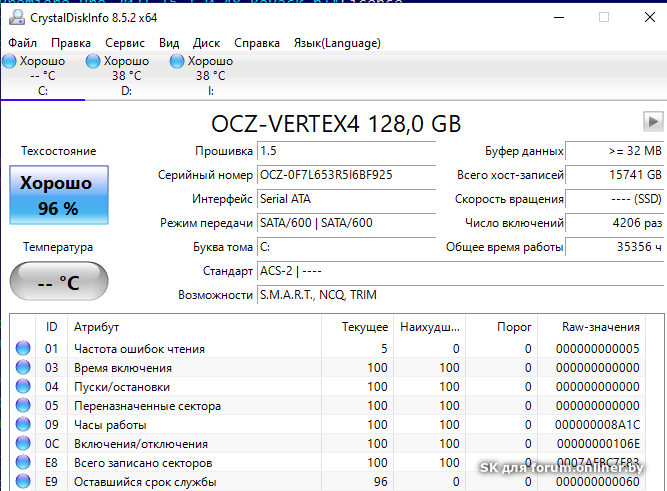Select drive I: health status orb

[x=177, y=62]
